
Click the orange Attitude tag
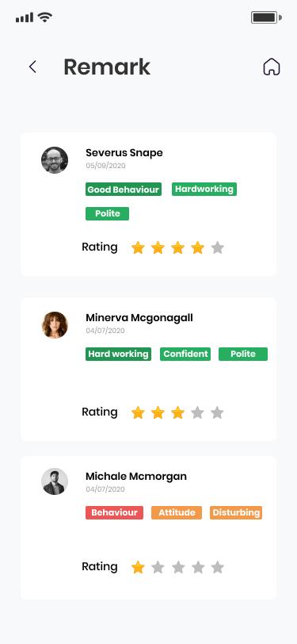(x=177, y=512)
